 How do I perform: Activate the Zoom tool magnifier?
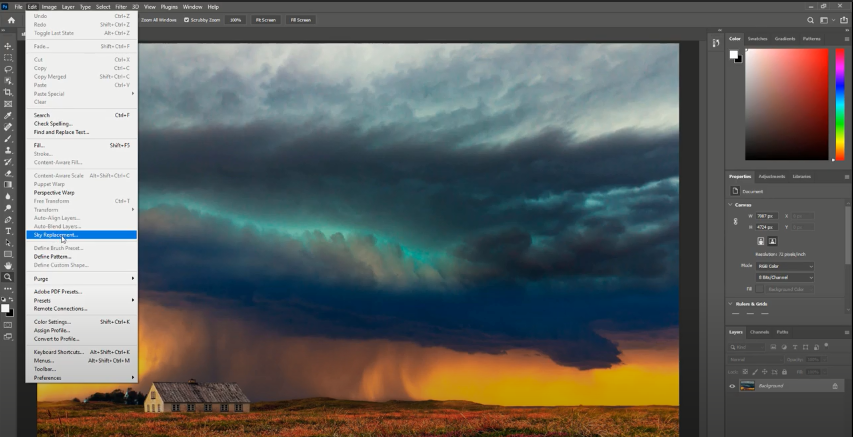click(x=8, y=277)
